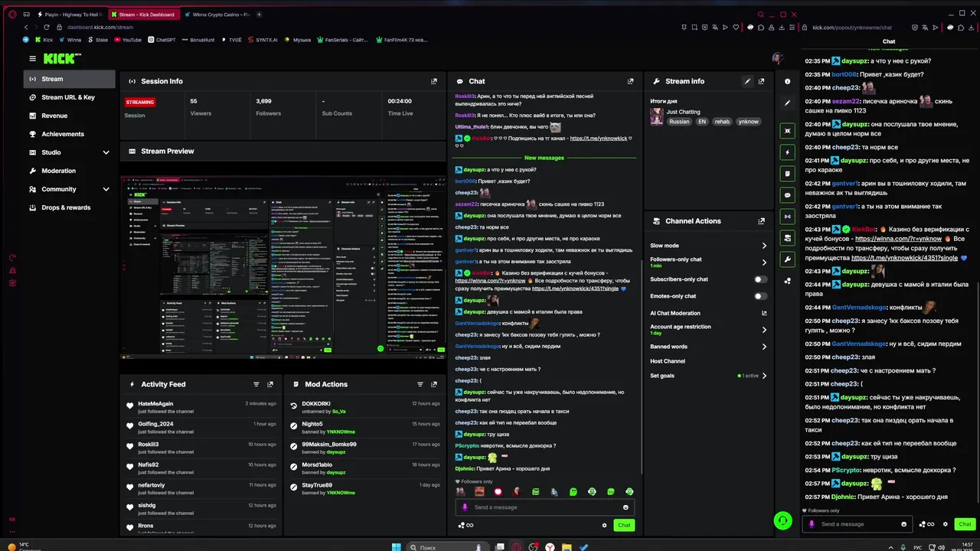Toggle the broadcast signal widget icon
980x551 pixels.
[x=787, y=217]
